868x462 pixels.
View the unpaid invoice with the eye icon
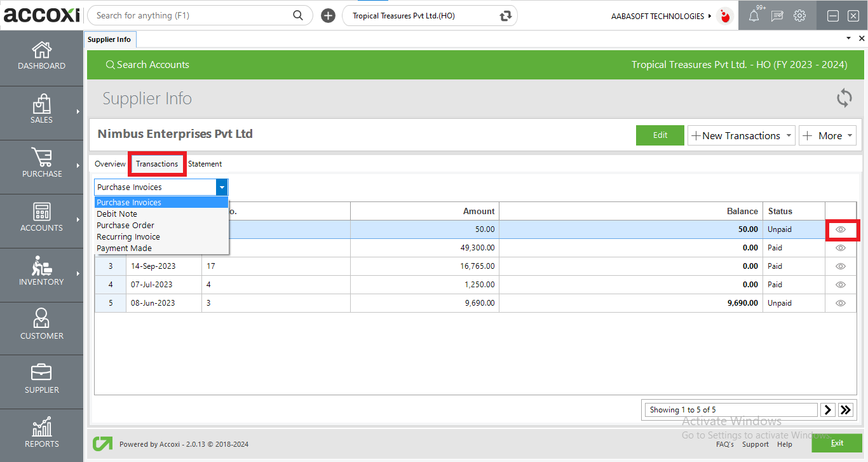(x=841, y=229)
